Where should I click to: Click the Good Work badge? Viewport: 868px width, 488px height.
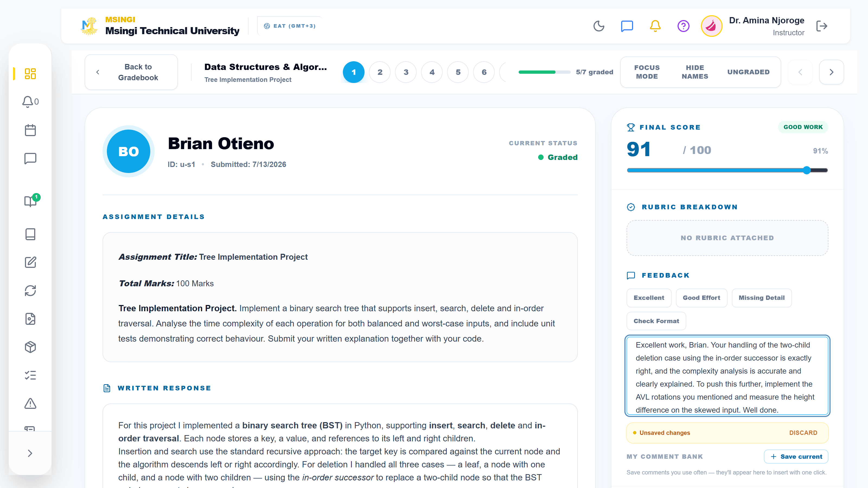[803, 127]
